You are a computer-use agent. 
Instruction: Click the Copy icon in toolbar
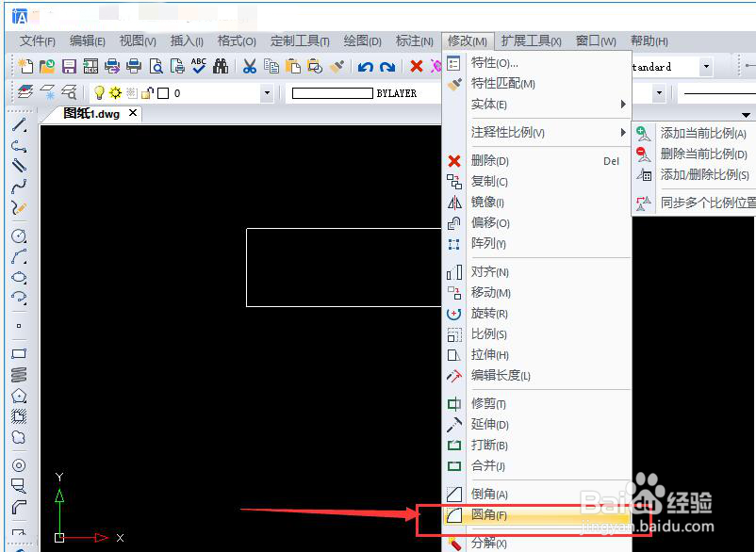[x=271, y=66]
